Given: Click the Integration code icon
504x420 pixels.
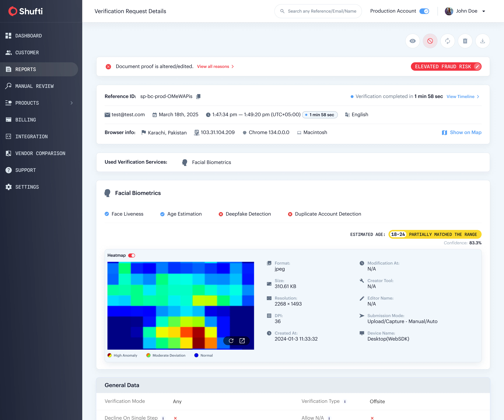Looking at the screenshot, I should point(8,136).
